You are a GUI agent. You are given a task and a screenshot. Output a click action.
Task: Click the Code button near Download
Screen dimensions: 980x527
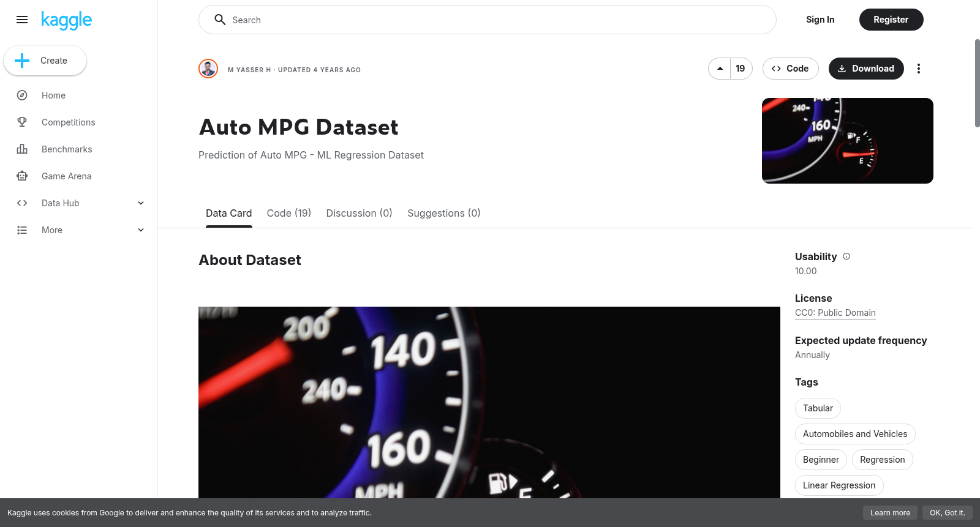click(x=790, y=69)
